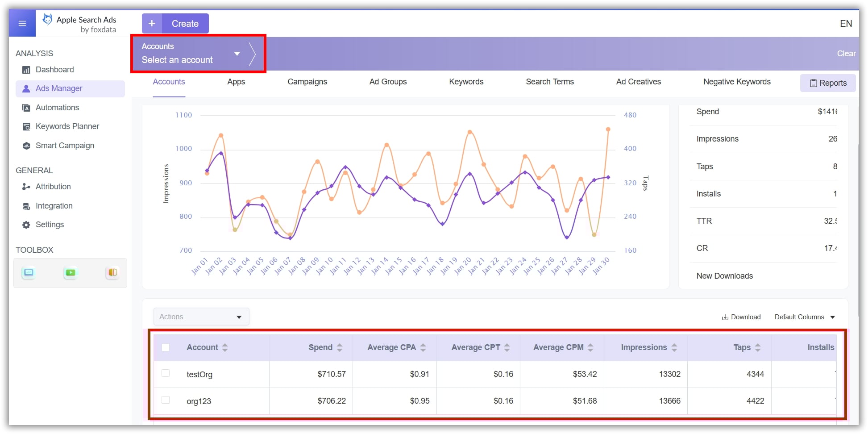The image size is (868, 434).
Task: Launch Smart Campaign from the sidebar
Action: (65, 145)
